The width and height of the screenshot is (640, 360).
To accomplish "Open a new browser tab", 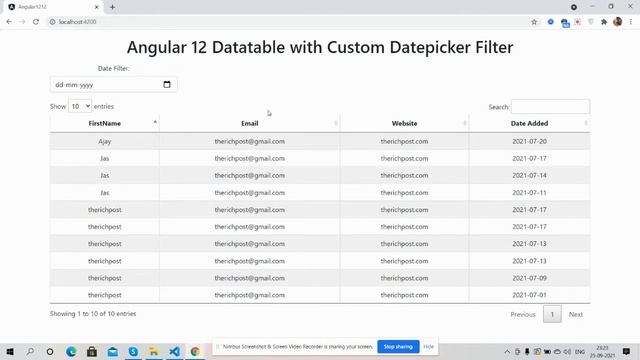I will tap(112, 7).
